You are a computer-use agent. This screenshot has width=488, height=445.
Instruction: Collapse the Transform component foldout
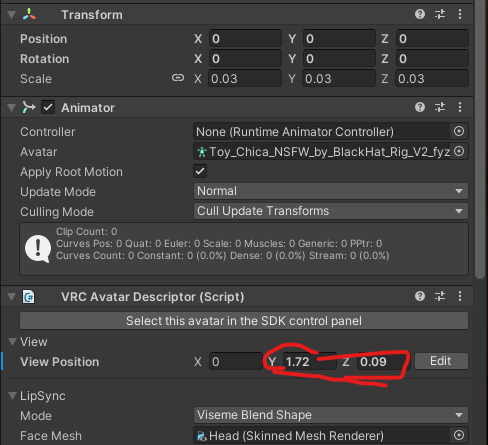12,15
